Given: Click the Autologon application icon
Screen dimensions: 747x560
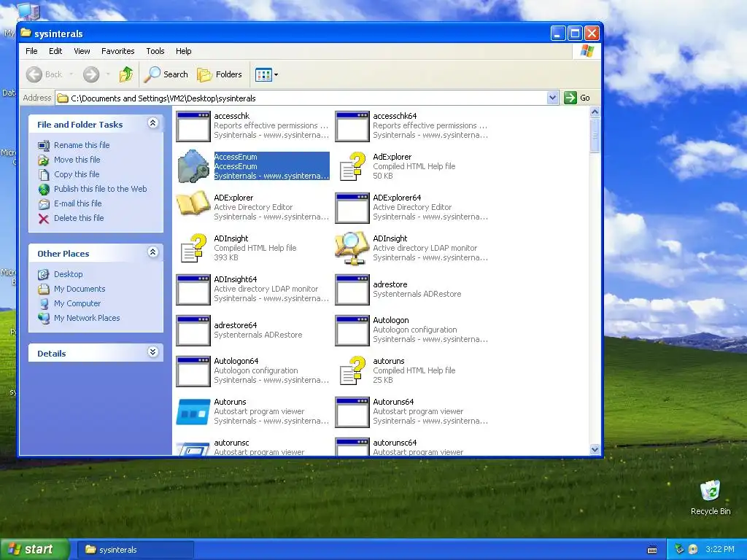Looking at the screenshot, I should (352, 330).
